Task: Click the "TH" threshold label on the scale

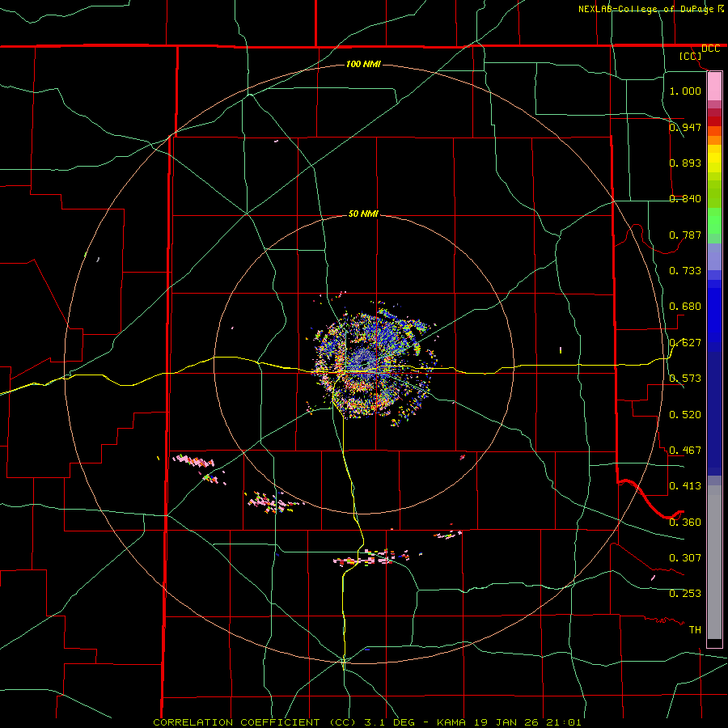Action: (695, 630)
